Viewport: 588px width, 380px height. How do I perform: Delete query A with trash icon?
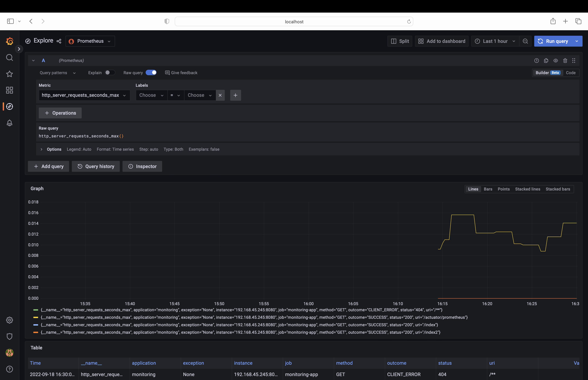point(565,60)
